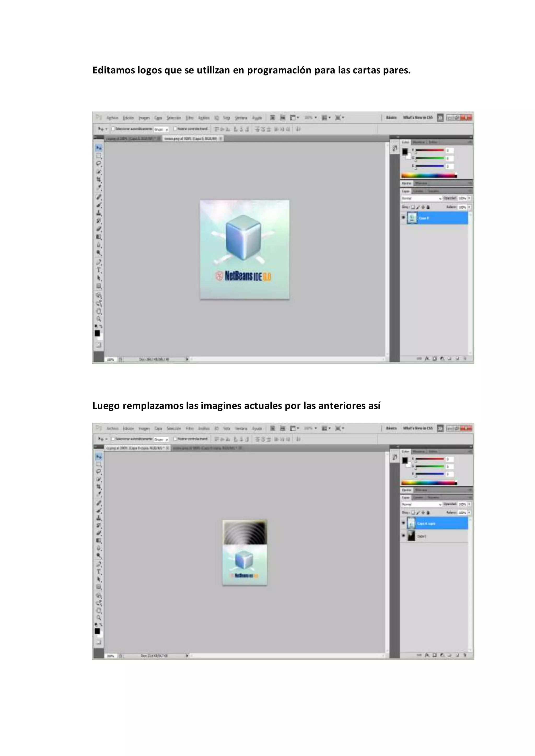
Task: Choose the Hand tool in the first screenshot
Action: click(98, 311)
